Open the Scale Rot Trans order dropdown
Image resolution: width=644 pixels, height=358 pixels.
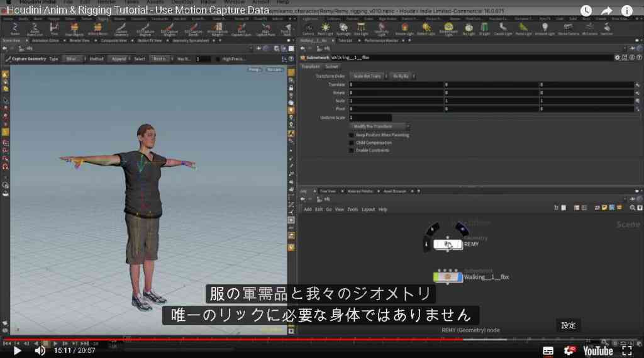(369, 76)
